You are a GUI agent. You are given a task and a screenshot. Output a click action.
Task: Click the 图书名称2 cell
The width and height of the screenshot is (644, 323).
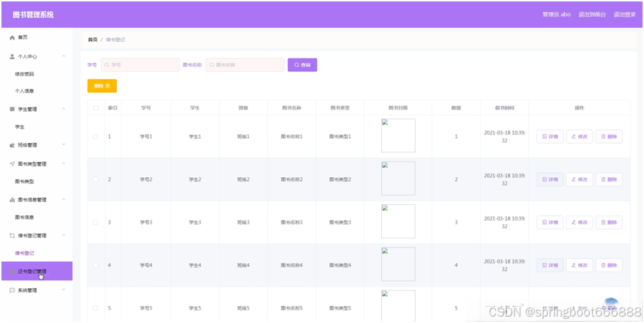coord(291,179)
